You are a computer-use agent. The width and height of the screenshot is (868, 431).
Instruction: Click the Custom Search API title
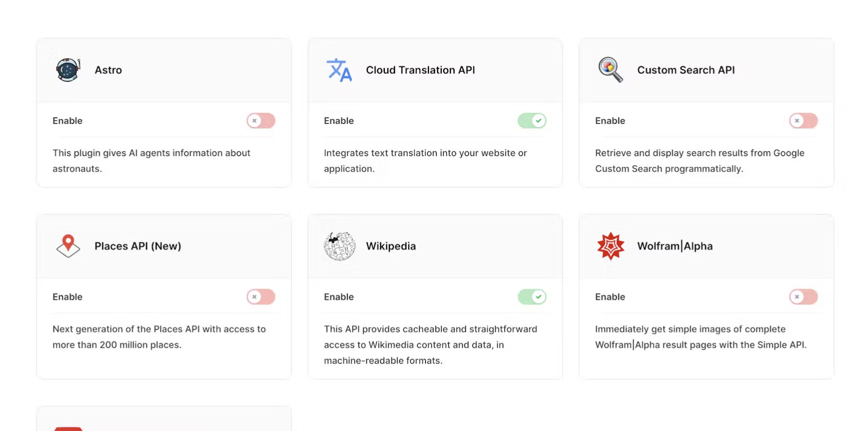tap(686, 70)
